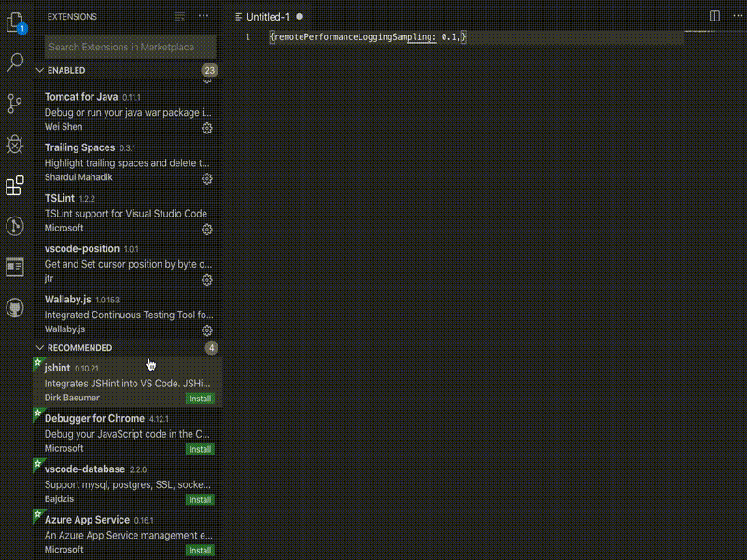This screenshot has width=747, height=560.
Task: Click the editor minimap preview
Action: pos(700,32)
